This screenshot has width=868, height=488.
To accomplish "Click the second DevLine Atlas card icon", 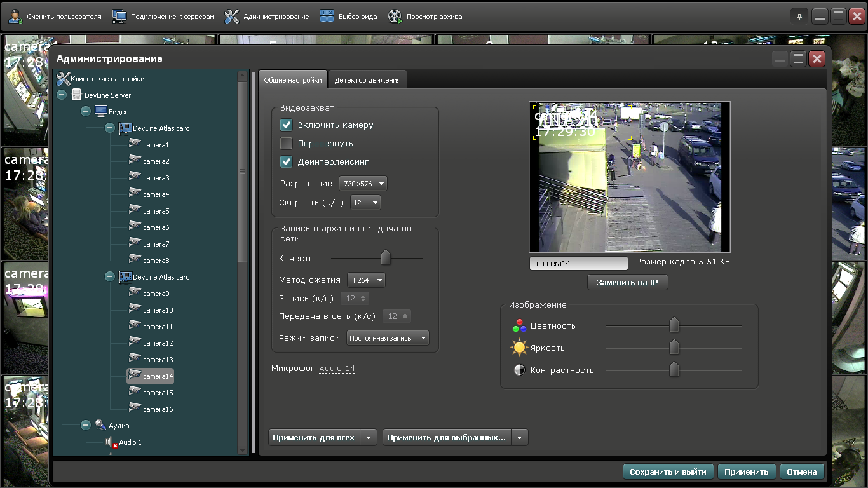I will 125,277.
